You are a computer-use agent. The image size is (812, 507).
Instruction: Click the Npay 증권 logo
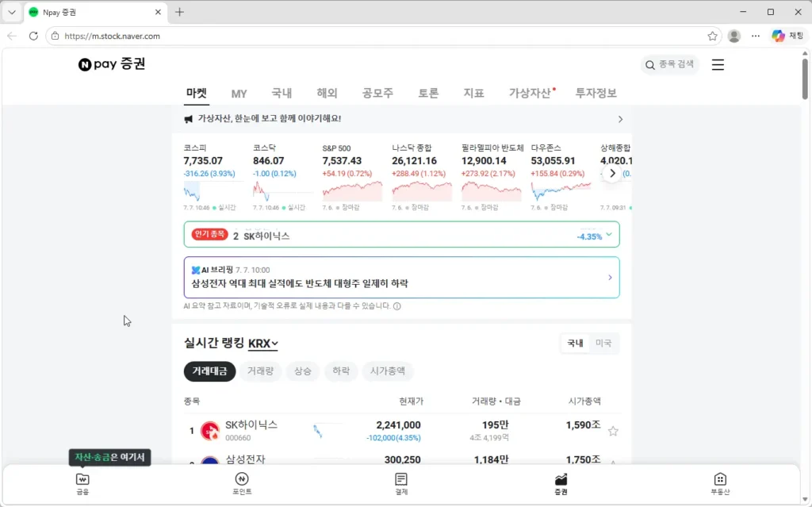pos(112,64)
